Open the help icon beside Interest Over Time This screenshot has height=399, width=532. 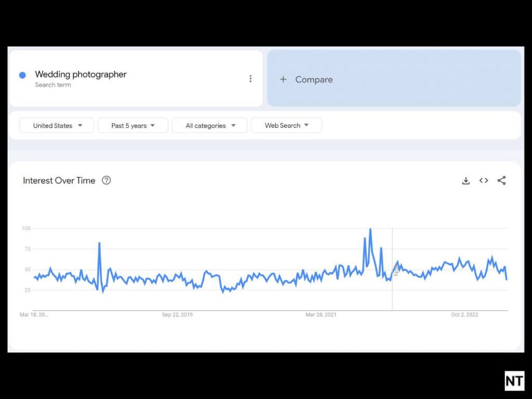tap(107, 180)
